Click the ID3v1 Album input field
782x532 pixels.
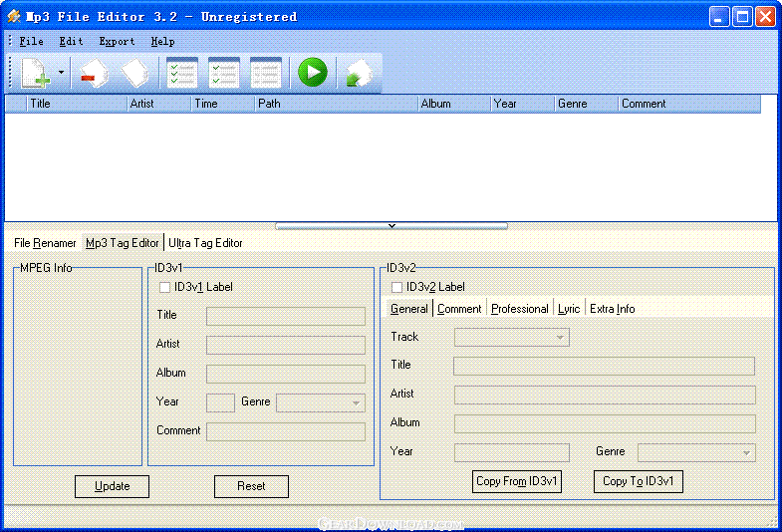click(286, 374)
